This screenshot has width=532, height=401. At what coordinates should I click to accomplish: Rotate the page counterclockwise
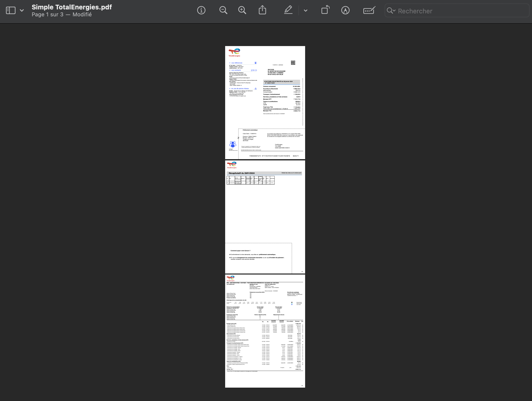pyautogui.click(x=325, y=10)
